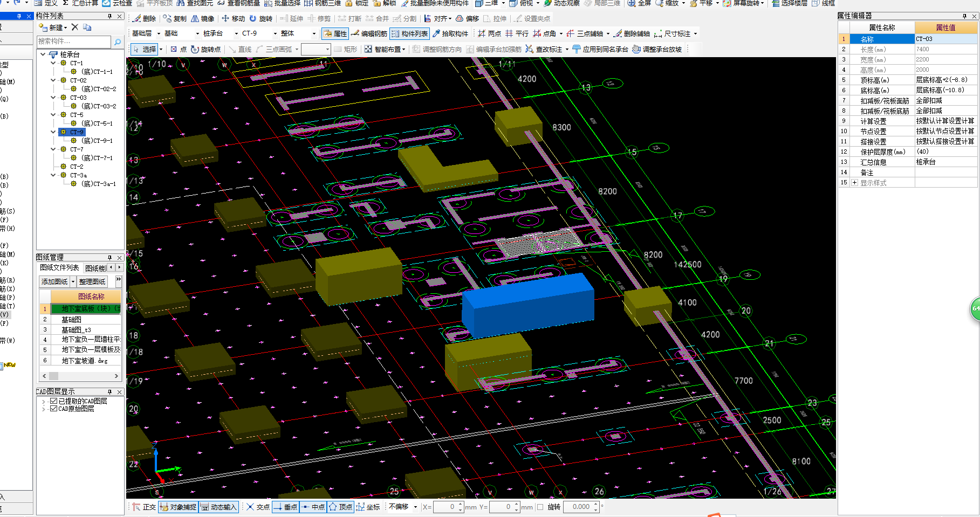Click 选择 tool button

click(x=145, y=49)
